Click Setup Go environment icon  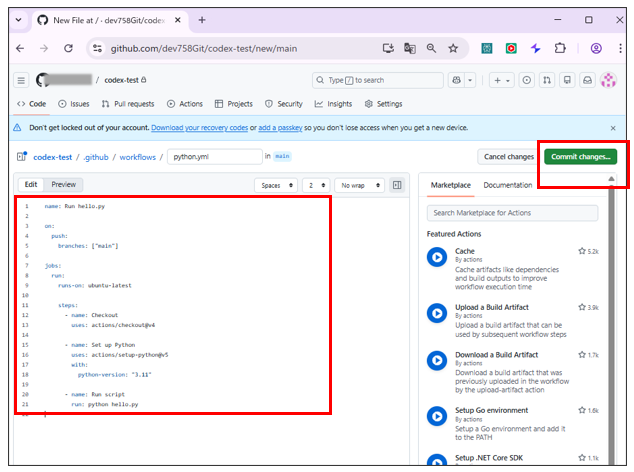point(437,416)
